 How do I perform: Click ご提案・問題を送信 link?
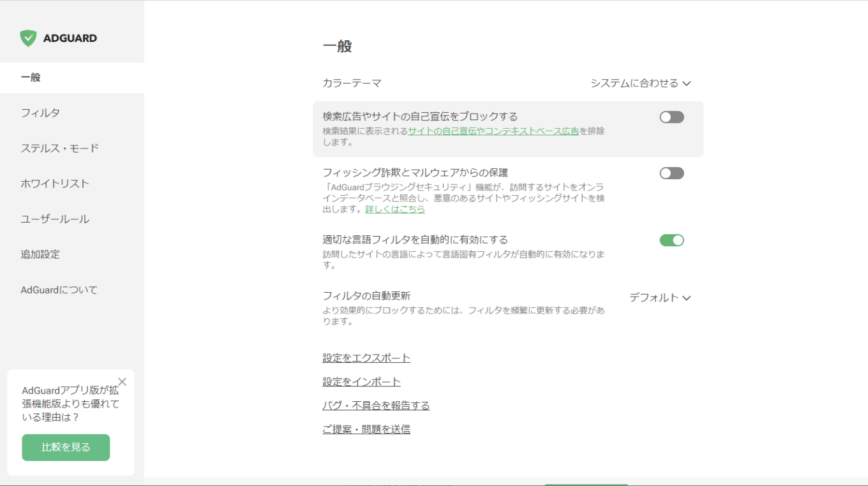coord(366,429)
